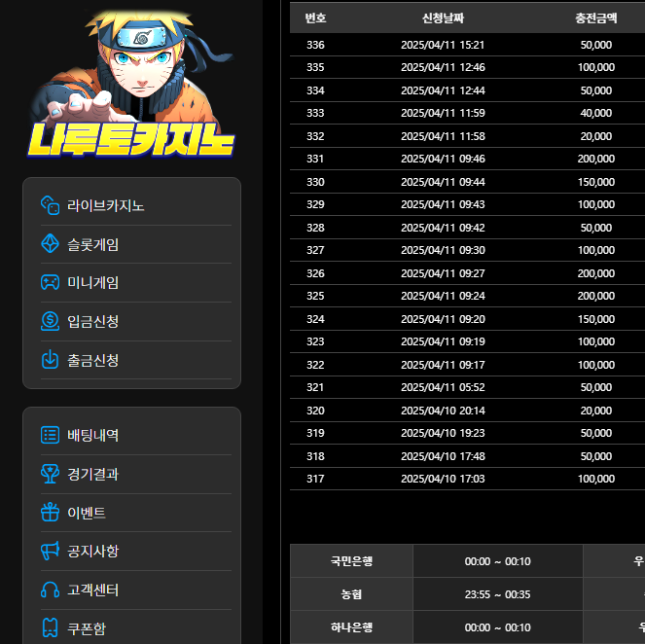Screen dimensions: 645x644
Task: Click the 충전금액 column header
Action: click(595, 18)
